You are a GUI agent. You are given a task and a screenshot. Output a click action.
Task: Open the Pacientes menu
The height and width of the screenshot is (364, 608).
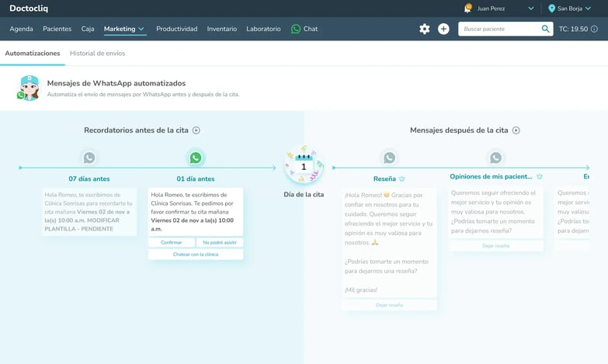click(57, 29)
